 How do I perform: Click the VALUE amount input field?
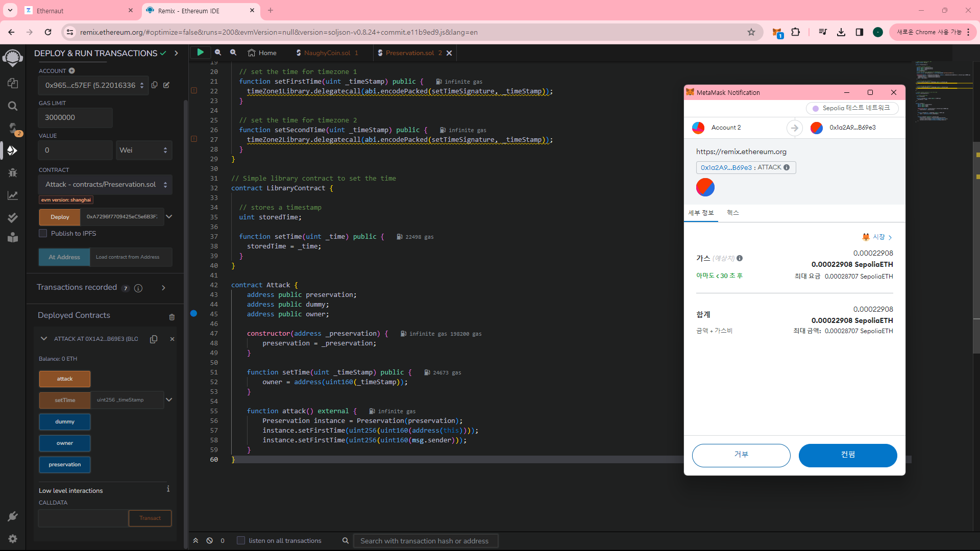click(75, 151)
